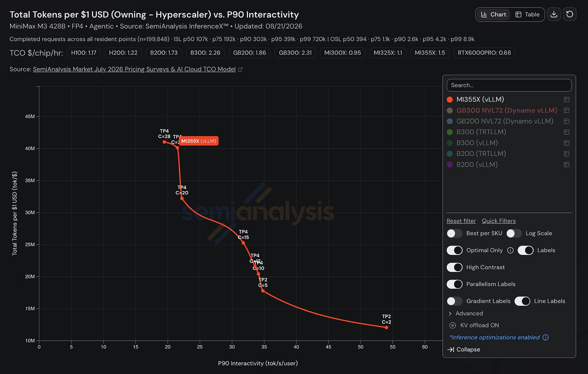Open the external-link icon beside the source link
Viewport: 588px width, 374px height.
pos(240,69)
